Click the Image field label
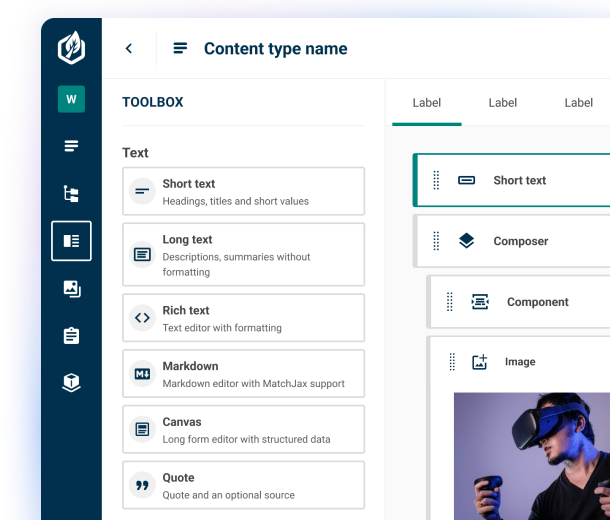 [x=520, y=362]
